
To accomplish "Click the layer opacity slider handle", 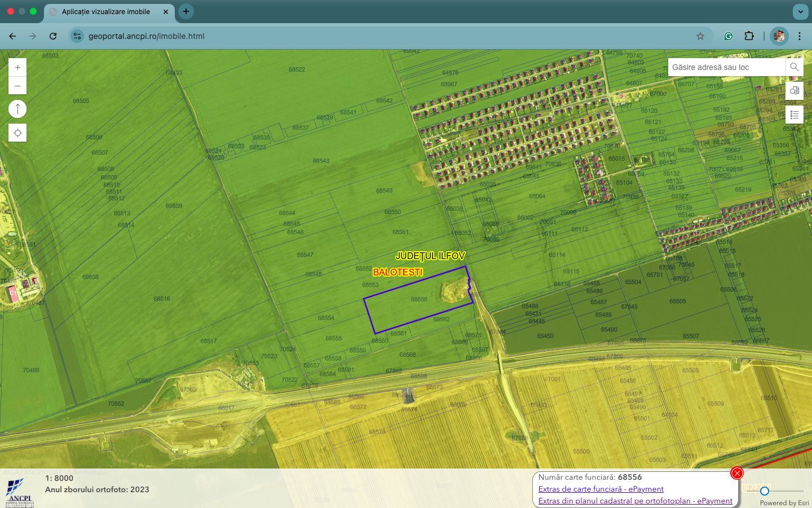I will 764,491.
